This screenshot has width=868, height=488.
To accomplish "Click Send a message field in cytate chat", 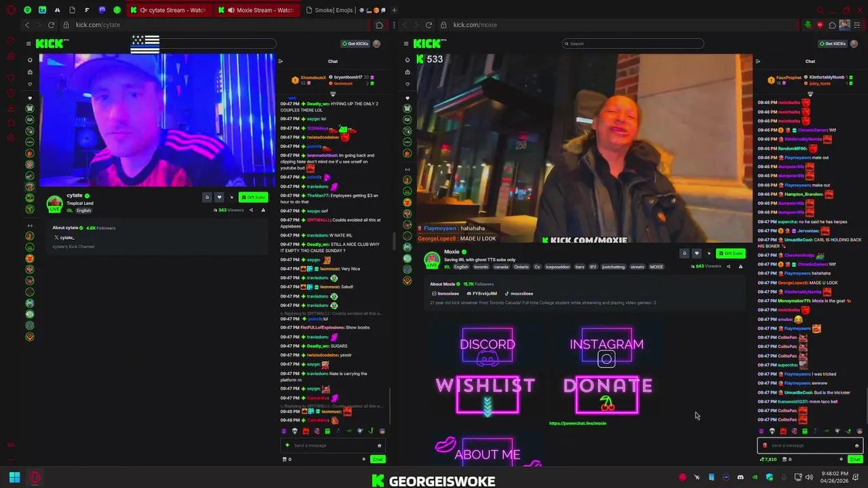I will pyautogui.click(x=332, y=445).
